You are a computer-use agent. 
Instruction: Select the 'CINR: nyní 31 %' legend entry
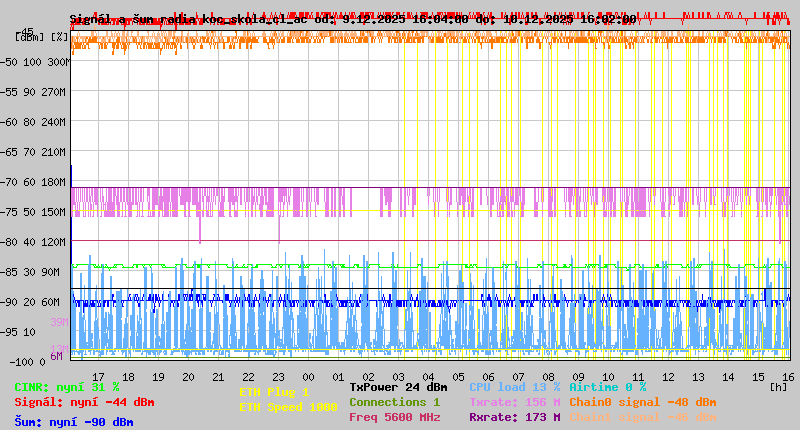click(67, 387)
